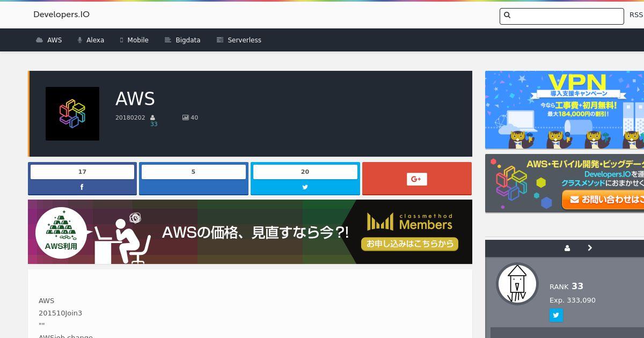Click the chart icon beside 40
Viewport: 644px width, 338px height.
[x=186, y=117]
